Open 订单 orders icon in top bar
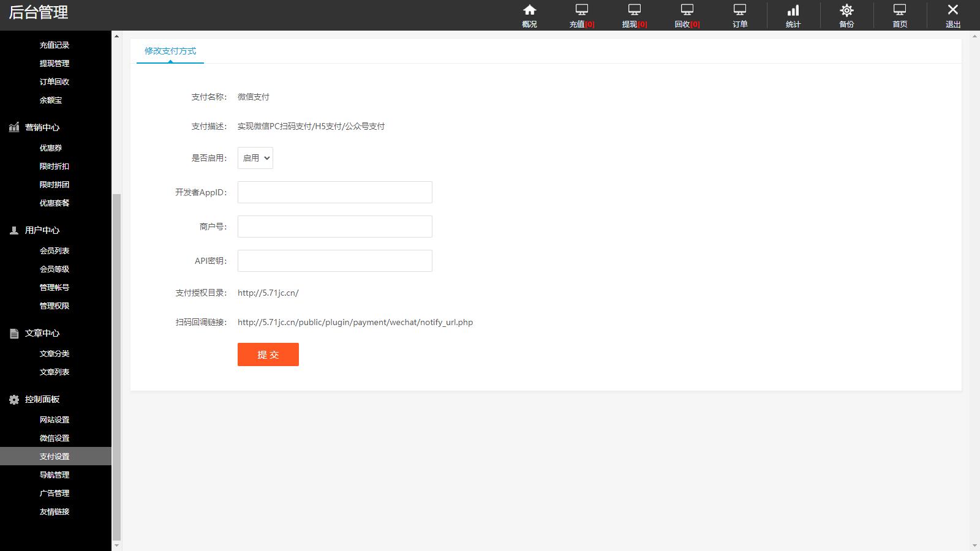The width and height of the screenshot is (980, 551). (740, 10)
